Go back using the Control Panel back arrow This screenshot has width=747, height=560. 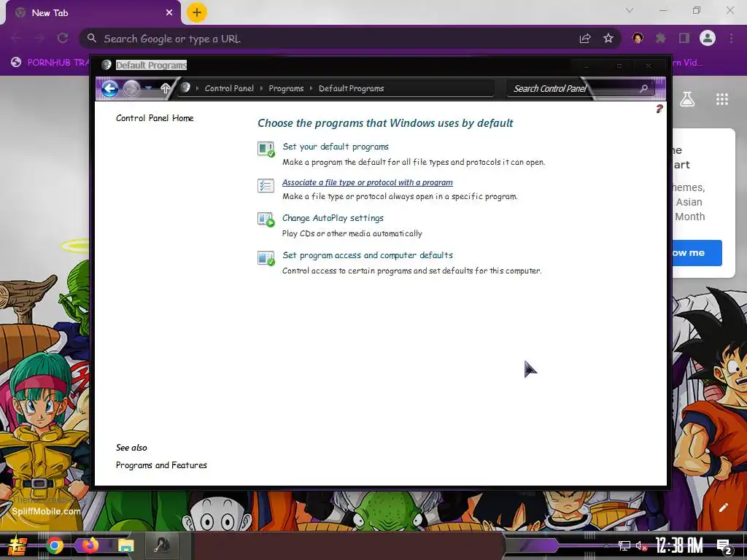tap(109, 88)
